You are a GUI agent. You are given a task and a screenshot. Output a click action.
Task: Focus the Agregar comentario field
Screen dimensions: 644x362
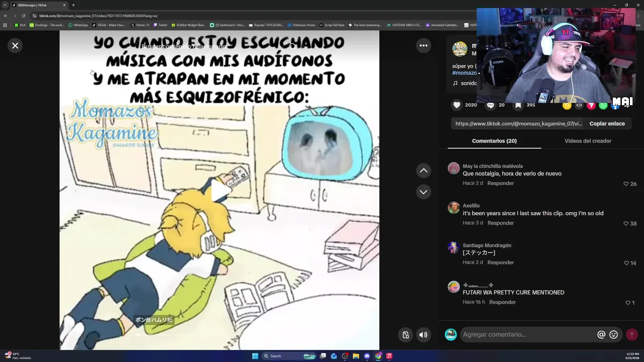527,335
